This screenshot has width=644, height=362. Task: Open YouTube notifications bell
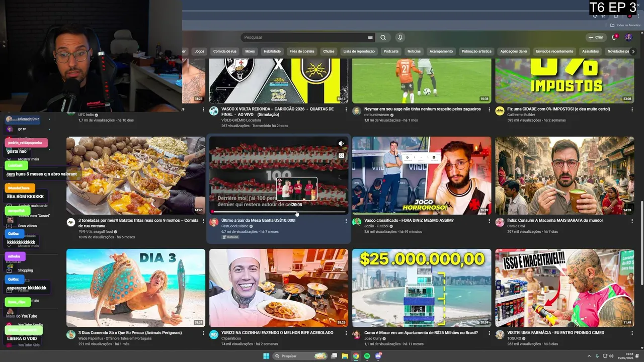tap(614, 37)
